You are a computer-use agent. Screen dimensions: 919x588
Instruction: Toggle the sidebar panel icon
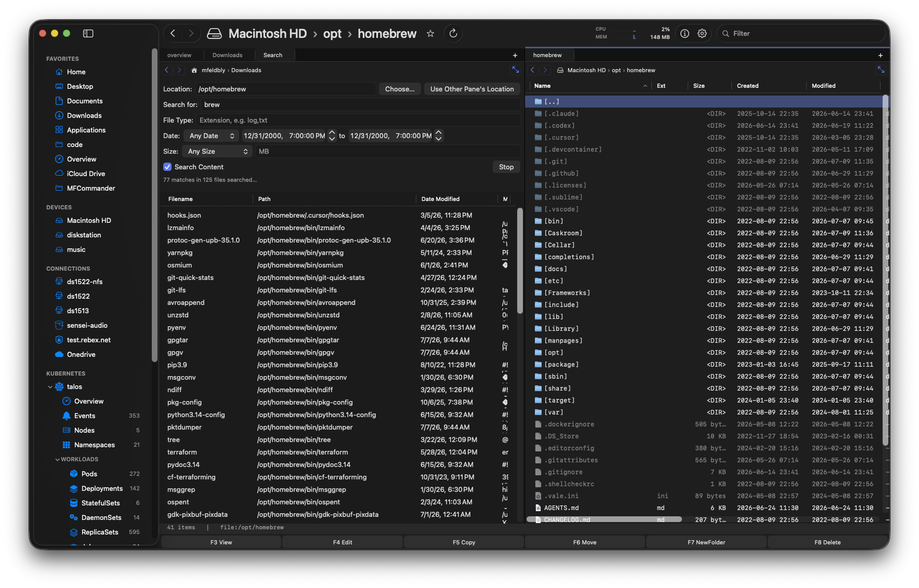tap(88, 33)
